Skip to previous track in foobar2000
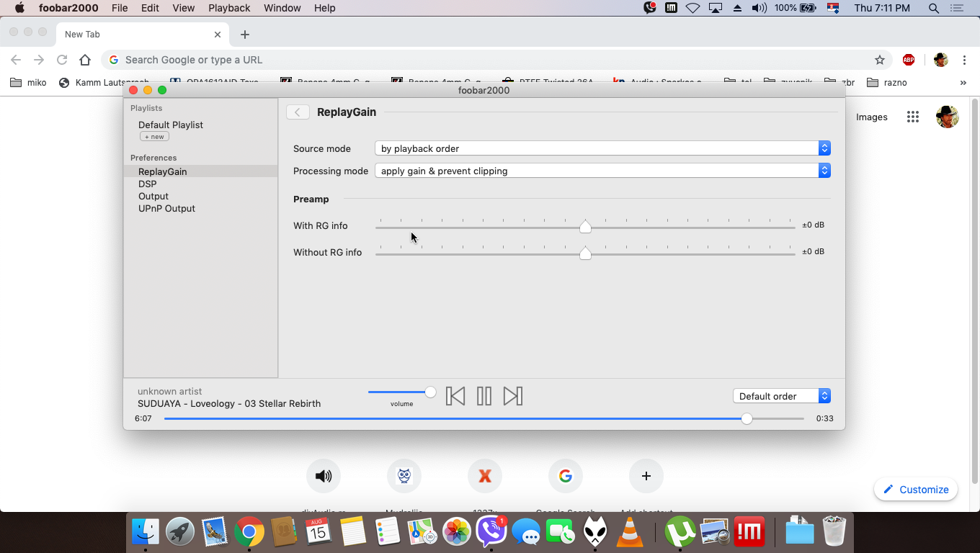 [455, 396]
